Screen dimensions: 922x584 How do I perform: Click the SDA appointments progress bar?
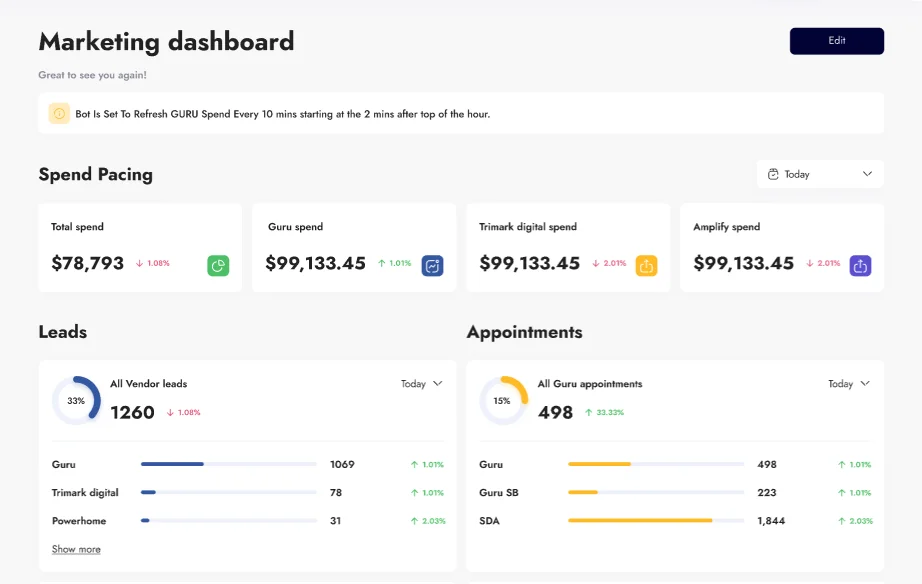click(x=655, y=521)
